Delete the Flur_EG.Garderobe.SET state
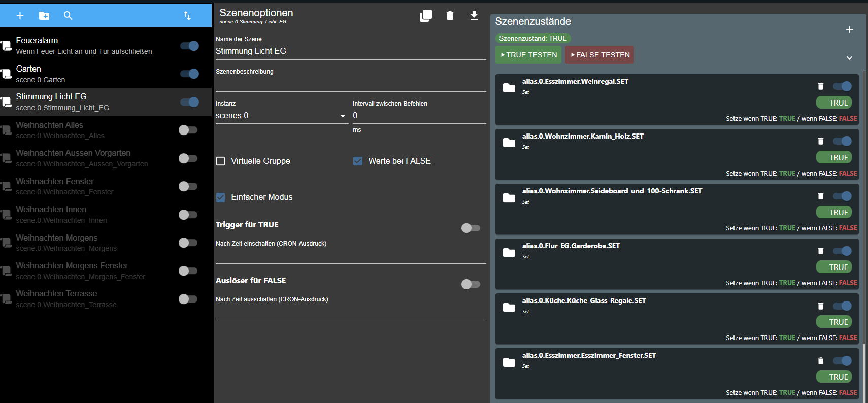 pos(821,251)
